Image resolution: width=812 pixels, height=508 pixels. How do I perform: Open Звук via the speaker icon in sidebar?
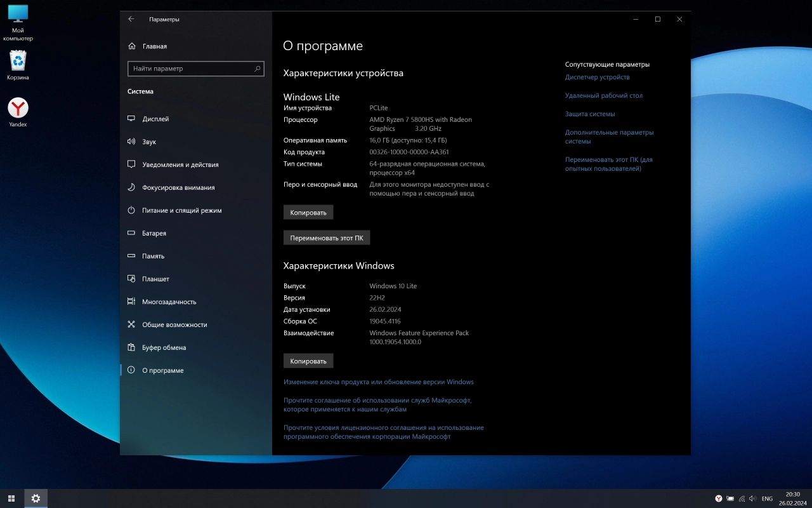pyautogui.click(x=131, y=142)
